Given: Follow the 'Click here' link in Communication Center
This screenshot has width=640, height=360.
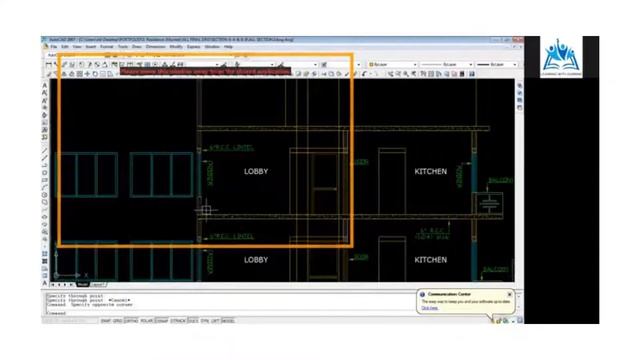Looking at the screenshot, I should (429, 308).
